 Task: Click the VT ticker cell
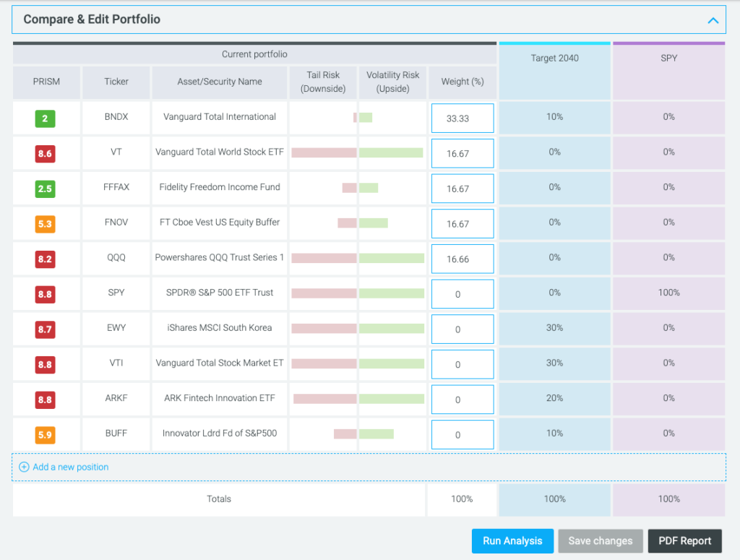point(116,152)
